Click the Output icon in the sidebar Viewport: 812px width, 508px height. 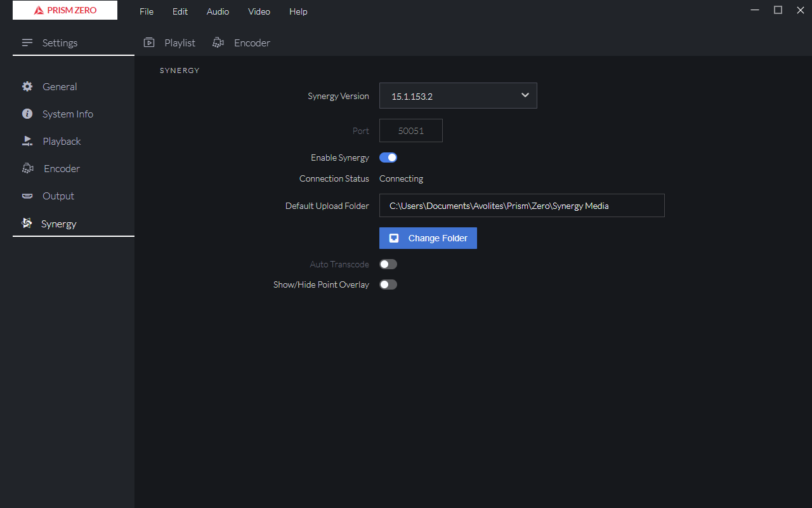pos(27,196)
